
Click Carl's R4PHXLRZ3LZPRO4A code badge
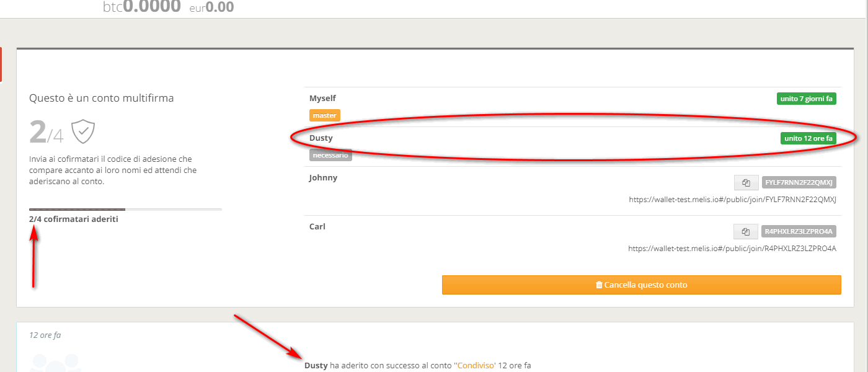pos(799,231)
